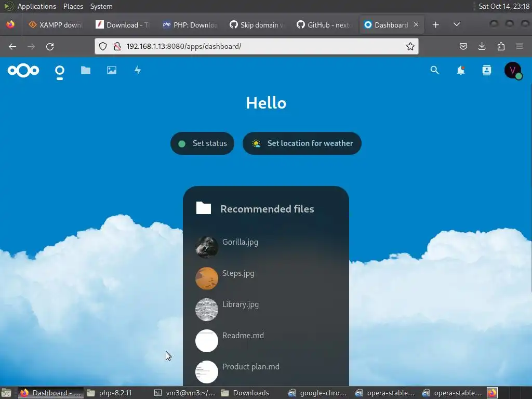Switch to the GitHub - nextcloud tab

(324, 25)
